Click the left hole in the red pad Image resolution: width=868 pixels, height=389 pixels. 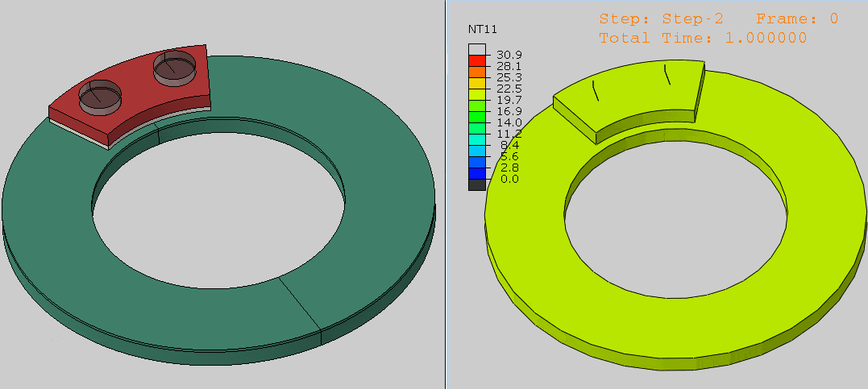tap(99, 95)
